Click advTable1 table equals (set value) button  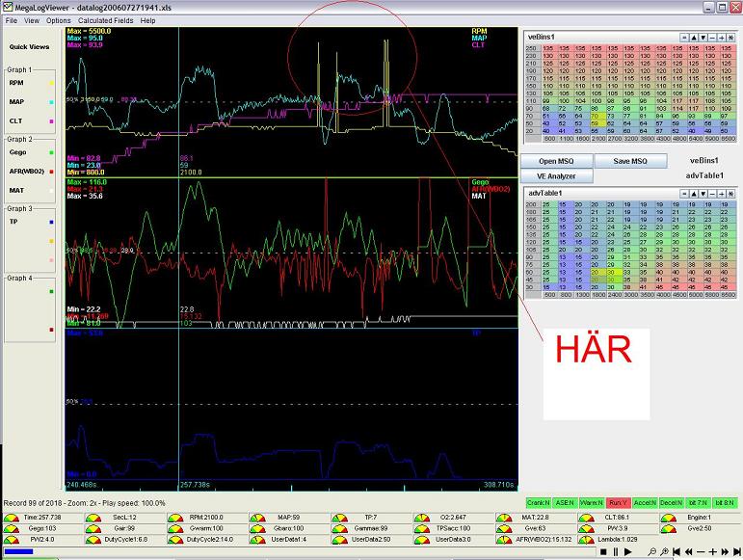684,194
